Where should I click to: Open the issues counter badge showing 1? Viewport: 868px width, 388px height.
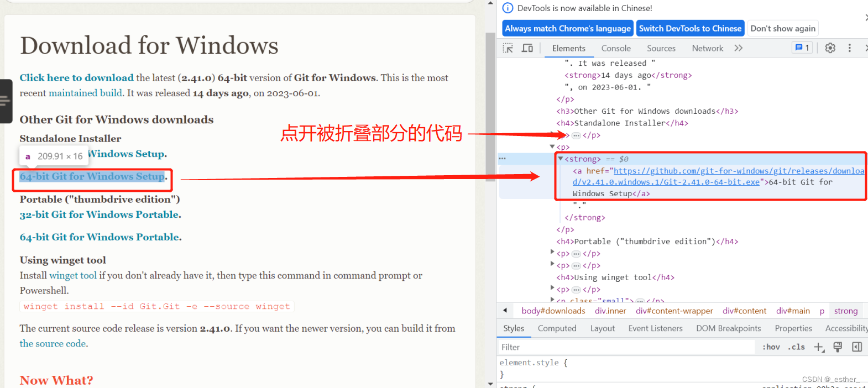(x=802, y=48)
